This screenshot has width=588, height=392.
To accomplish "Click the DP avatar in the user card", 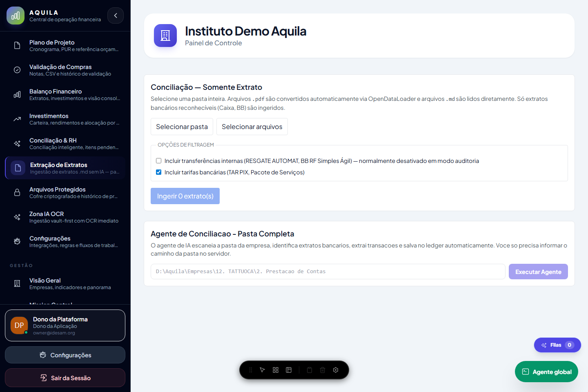I will pos(19,325).
